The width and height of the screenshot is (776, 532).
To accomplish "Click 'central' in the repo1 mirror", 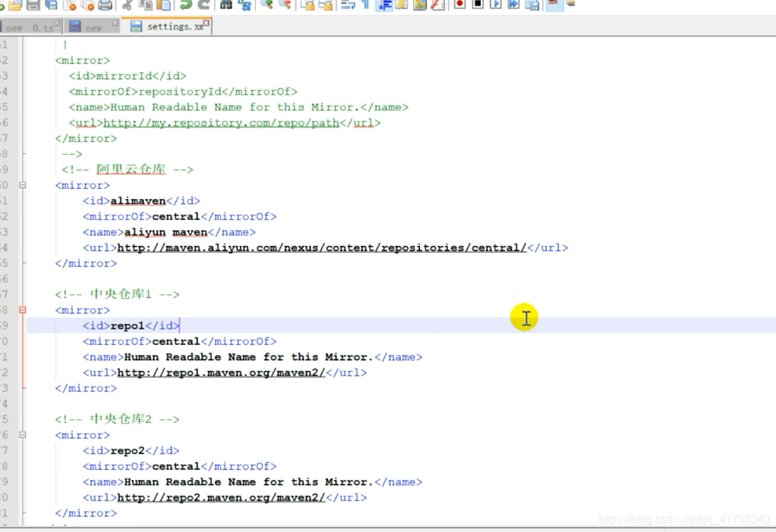I will pos(176,341).
